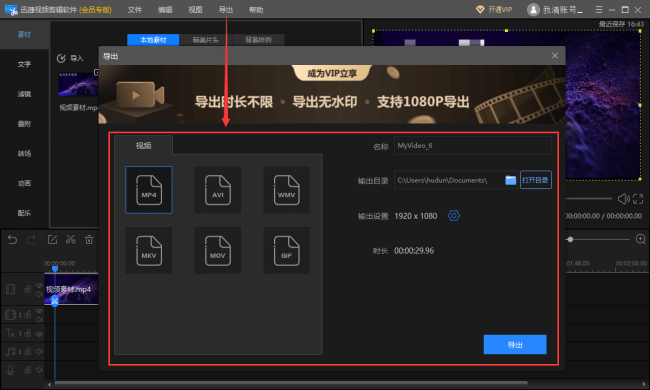
Task: Select the AVI export format
Action: coord(218,190)
